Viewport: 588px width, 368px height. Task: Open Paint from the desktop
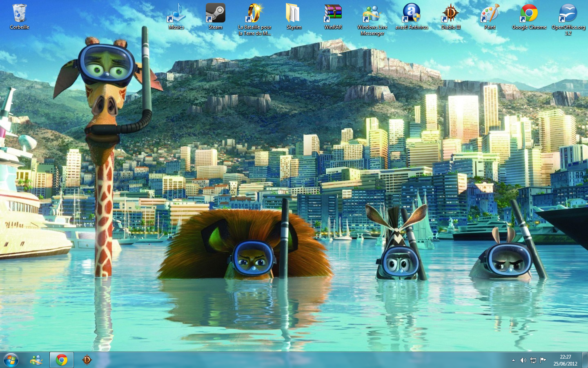(x=490, y=17)
